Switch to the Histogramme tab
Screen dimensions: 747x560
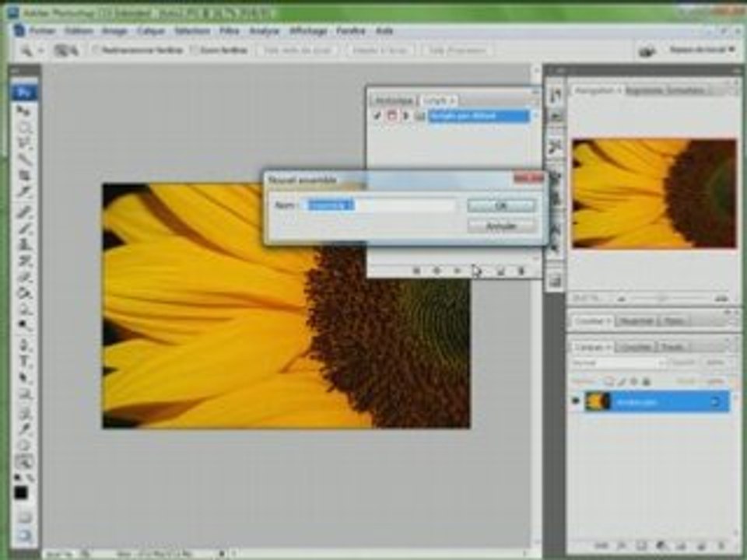(644, 90)
